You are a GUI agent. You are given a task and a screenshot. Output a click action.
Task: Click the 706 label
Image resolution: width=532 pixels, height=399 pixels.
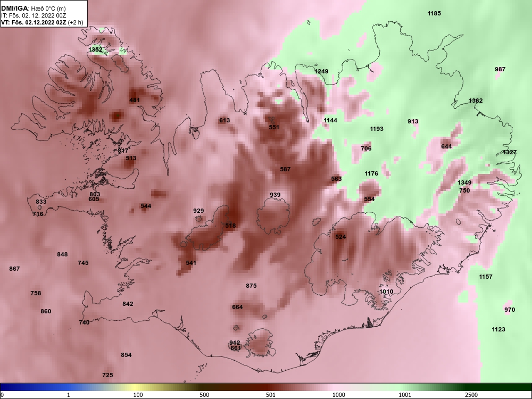(x=366, y=148)
